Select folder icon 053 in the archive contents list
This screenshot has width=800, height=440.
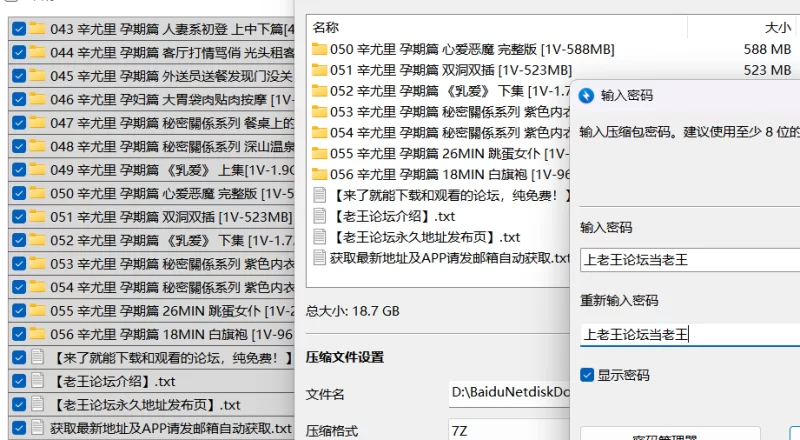pos(319,112)
